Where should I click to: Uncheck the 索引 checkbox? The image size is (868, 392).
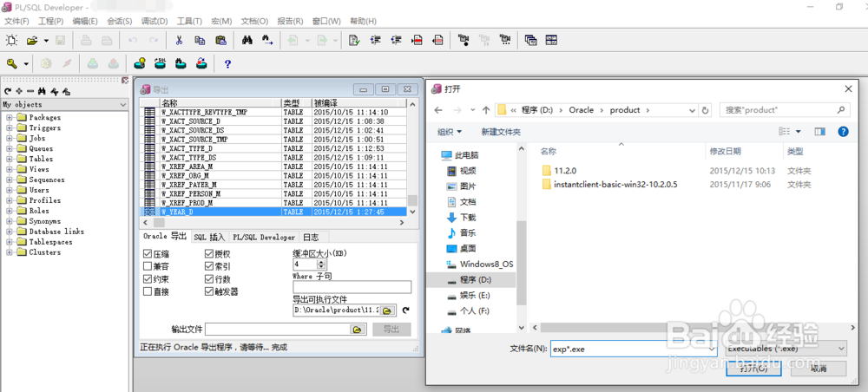pos(208,266)
